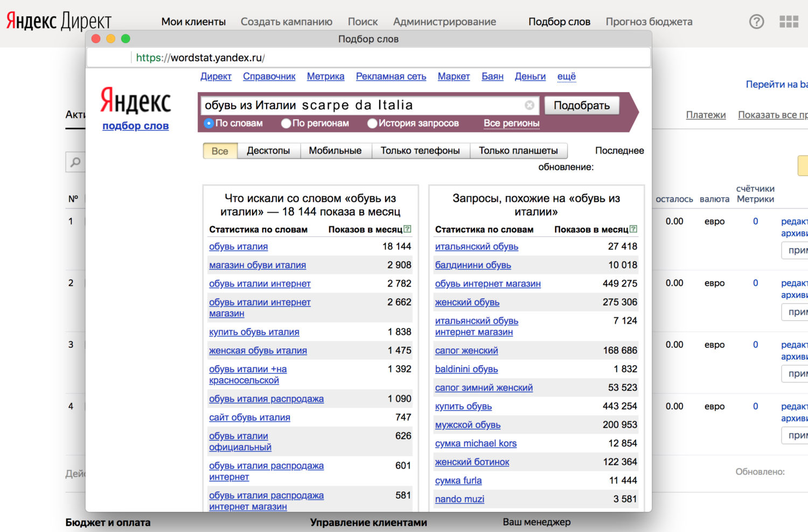Open the мужской обувь link
Image resolution: width=808 pixels, height=532 pixels.
tap(468, 425)
